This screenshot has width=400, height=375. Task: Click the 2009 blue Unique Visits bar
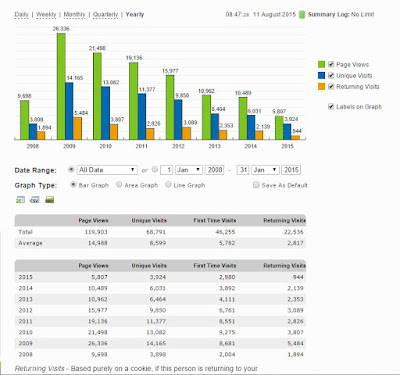[69, 111]
